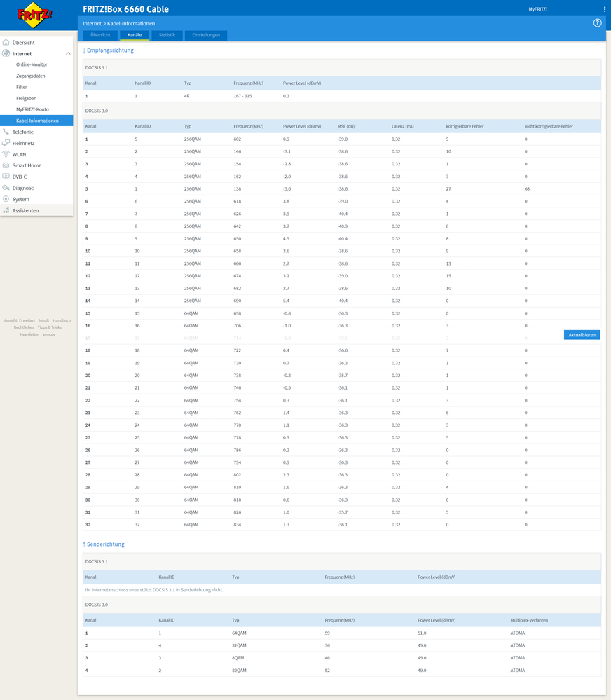Expand the Assistenten sidebar entry
Image resolution: width=611 pixels, height=700 pixels.
[25, 210]
